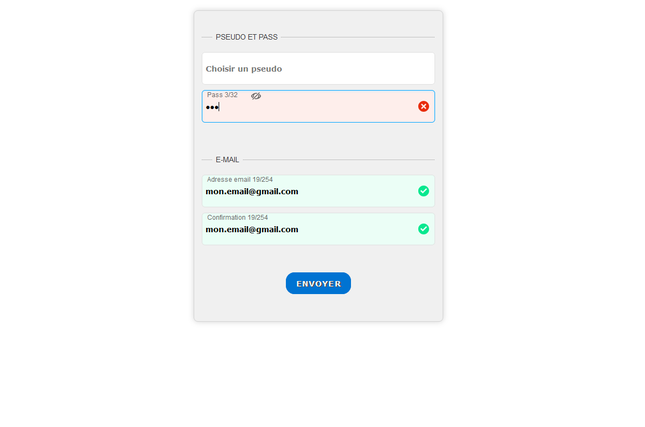
Task: Click the "Choisir un pseudo" placeholder text
Action: click(x=244, y=69)
